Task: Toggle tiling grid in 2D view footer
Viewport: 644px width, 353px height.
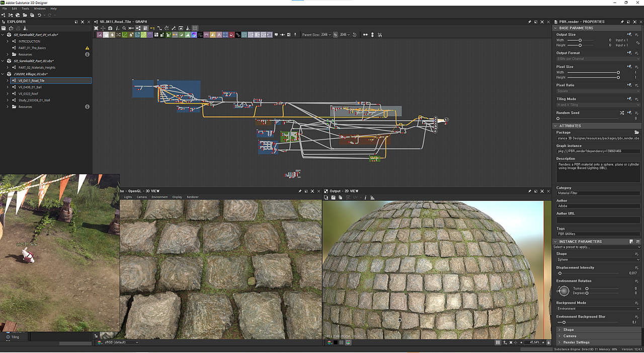Action: click(x=498, y=342)
